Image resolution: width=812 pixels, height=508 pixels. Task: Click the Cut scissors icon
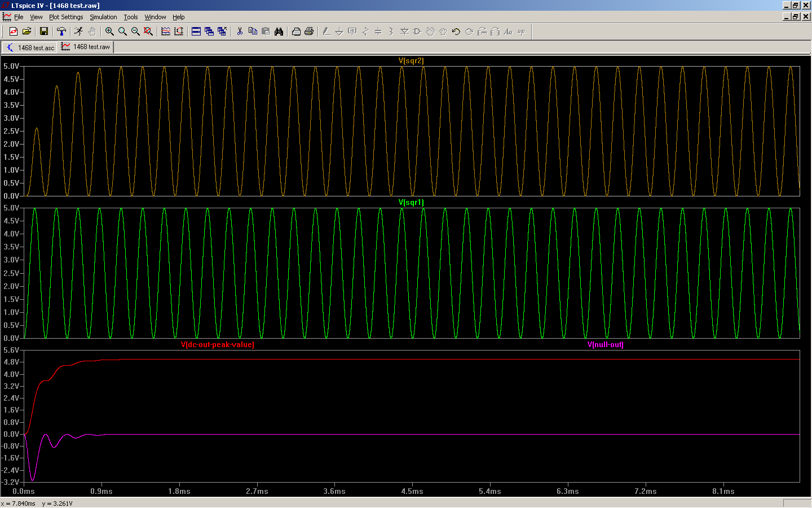[x=240, y=32]
